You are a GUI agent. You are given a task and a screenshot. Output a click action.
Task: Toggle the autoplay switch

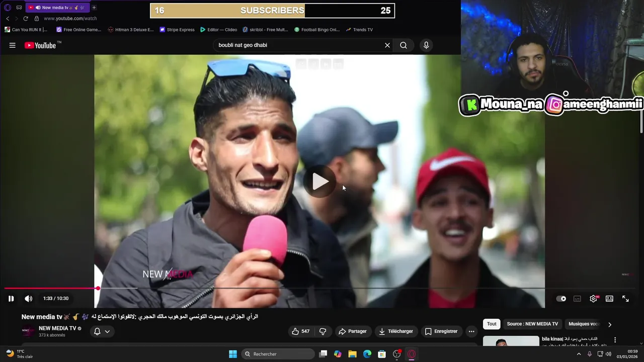tap(561, 299)
